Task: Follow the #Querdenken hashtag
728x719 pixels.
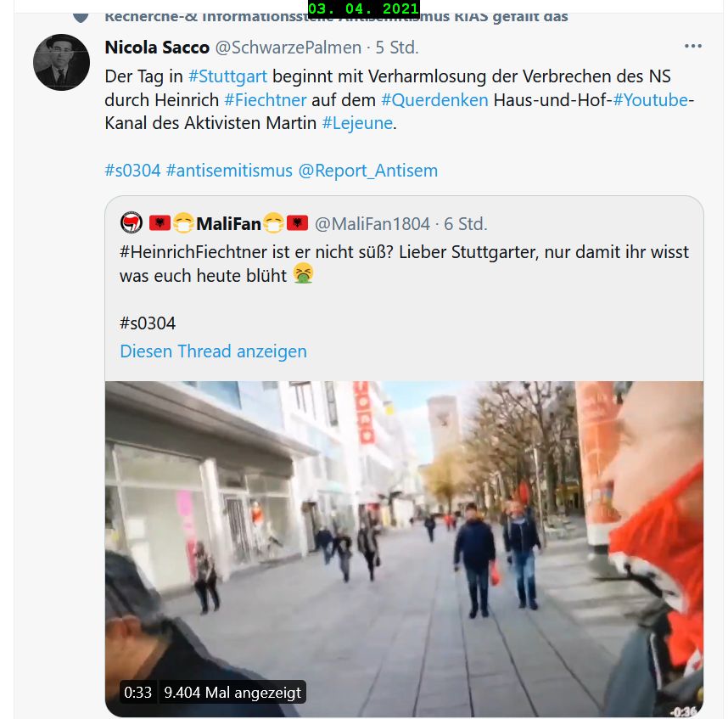Action: click(434, 100)
